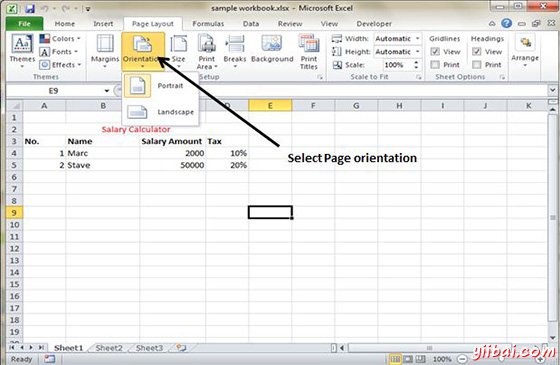Viewport: 560px width, 365px height.
Task: Click the Save icon in Quick Access
Action: (x=30, y=8)
